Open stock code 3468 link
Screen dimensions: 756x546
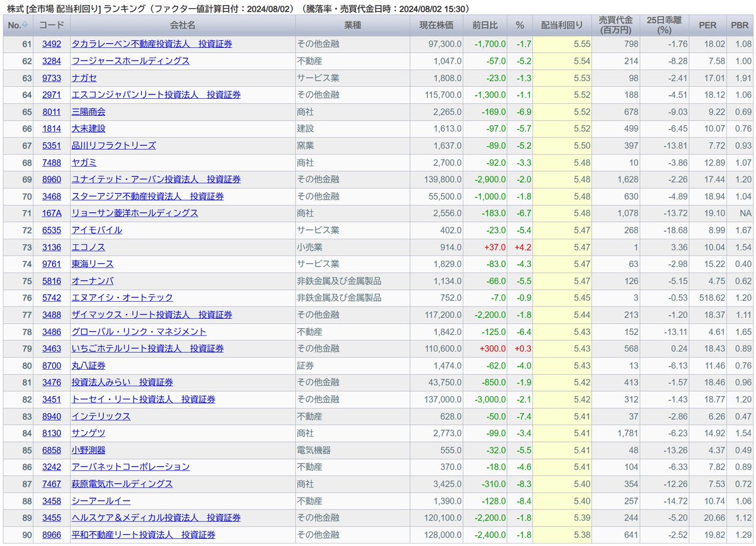(x=52, y=196)
